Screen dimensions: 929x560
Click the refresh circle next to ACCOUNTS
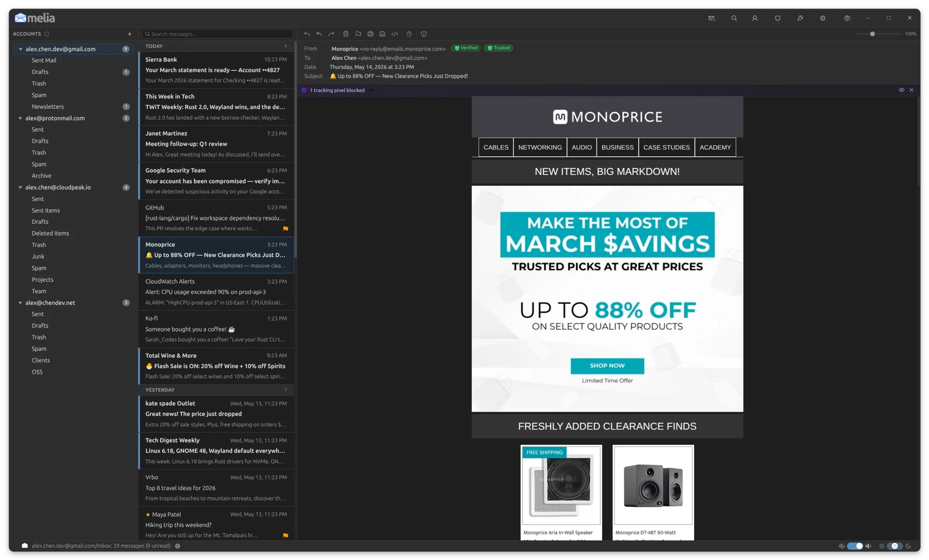tap(47, 34)
